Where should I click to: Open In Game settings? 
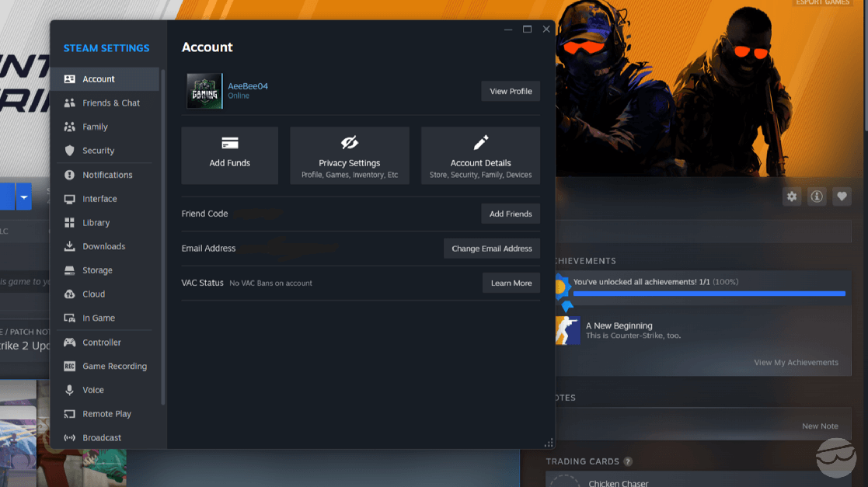pos(105,318)
